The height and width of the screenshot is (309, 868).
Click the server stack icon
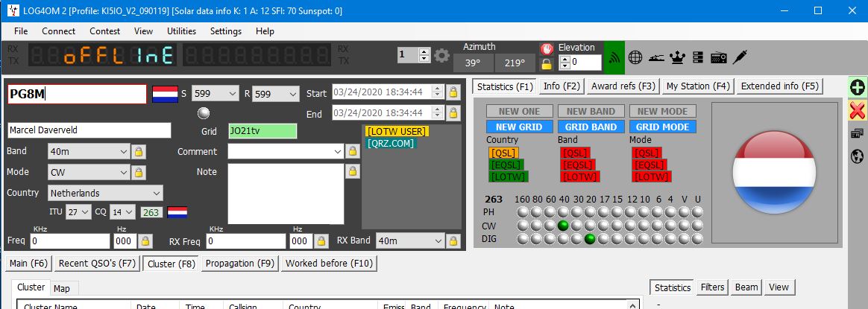pos(697,57)
